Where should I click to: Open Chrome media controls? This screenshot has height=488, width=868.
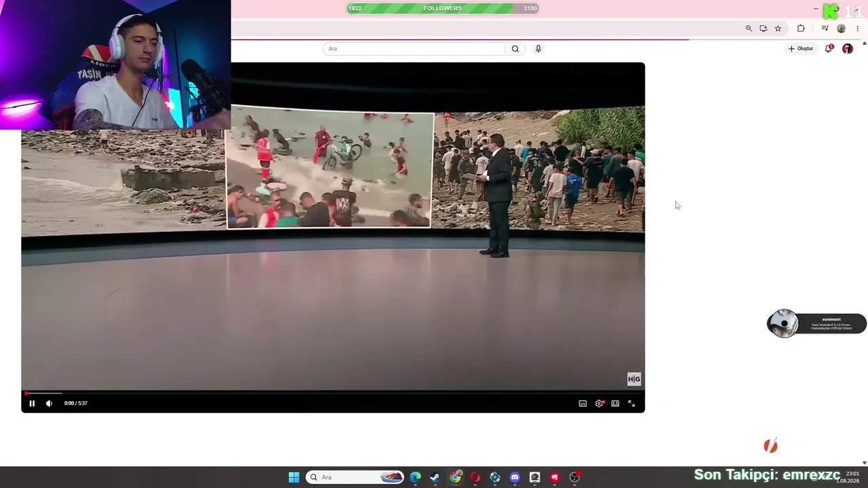click(x=825, y=28)
